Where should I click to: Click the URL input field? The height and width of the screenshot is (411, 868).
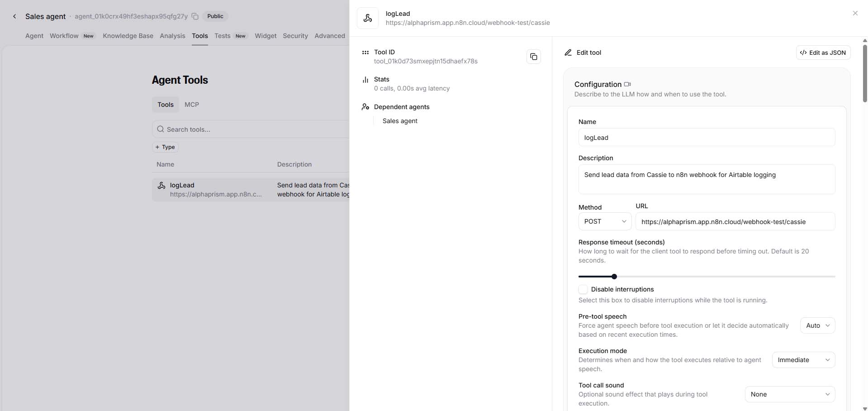(735, 221)
